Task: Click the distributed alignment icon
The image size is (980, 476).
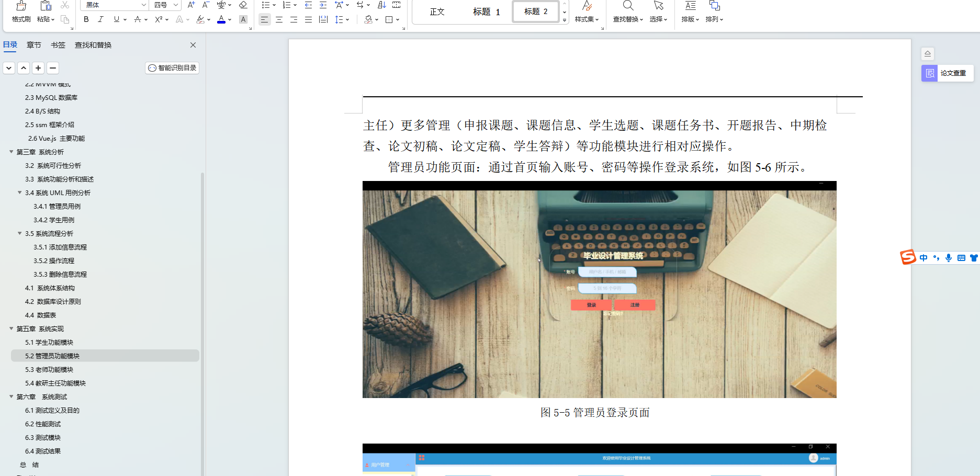Action: 323,19
